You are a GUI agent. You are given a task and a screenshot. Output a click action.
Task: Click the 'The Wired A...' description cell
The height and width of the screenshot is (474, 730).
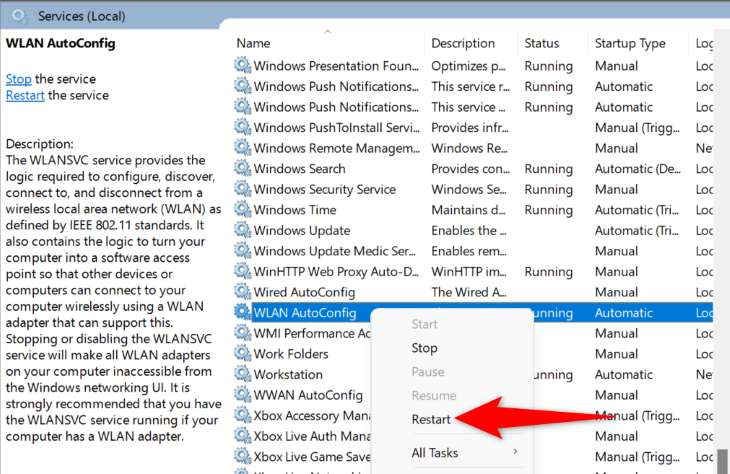[468, 292]
